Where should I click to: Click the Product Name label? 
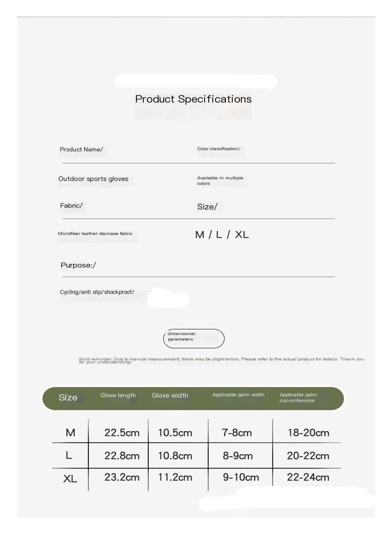81,150
